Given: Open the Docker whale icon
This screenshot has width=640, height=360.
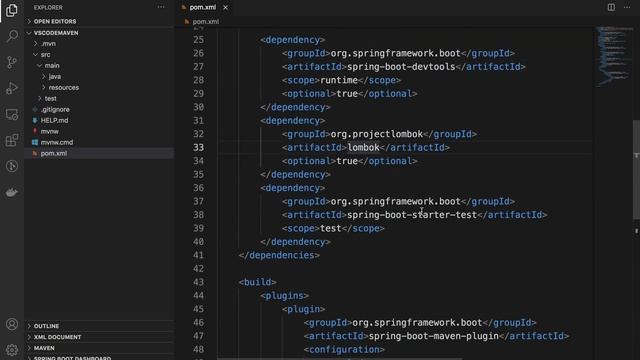Looking at the screenshot, I should [12, 192].
